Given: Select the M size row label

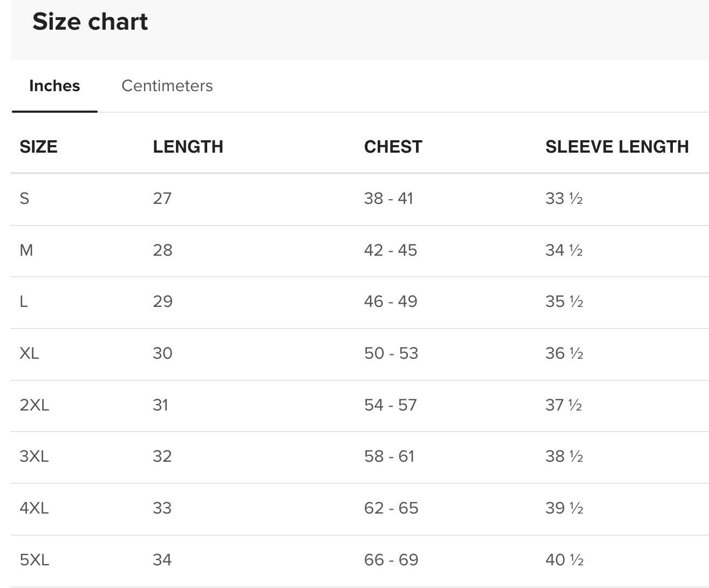Looking at the screenshot, I should click(26, 250).
